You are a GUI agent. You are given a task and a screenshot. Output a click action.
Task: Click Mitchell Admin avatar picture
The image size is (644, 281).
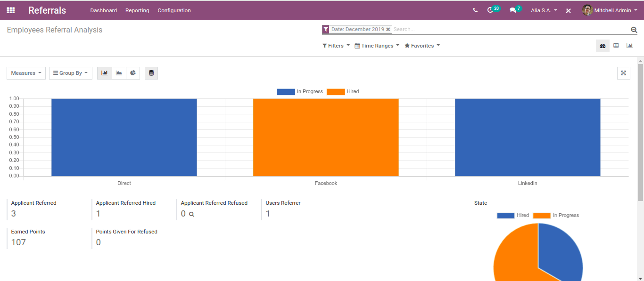tap(587, 10)
